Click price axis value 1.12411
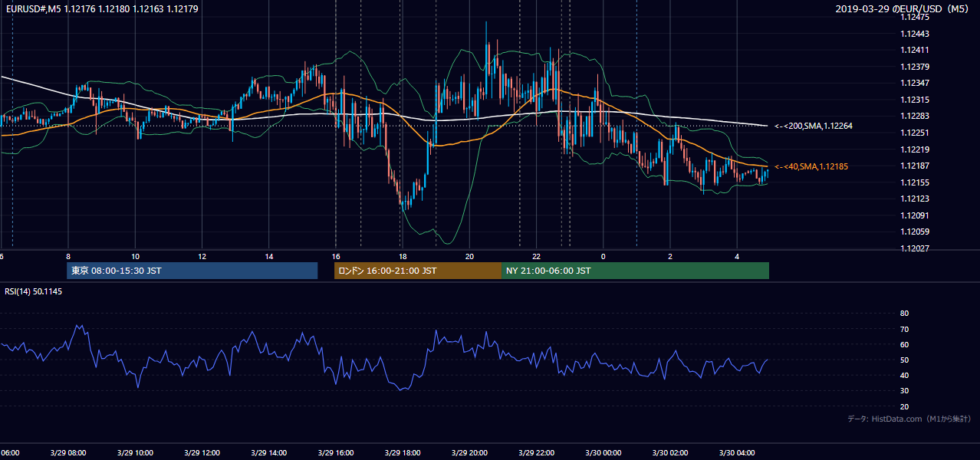The height and width of the screenshot is (460, 980). pyautogui.click(x=916, y=51)
